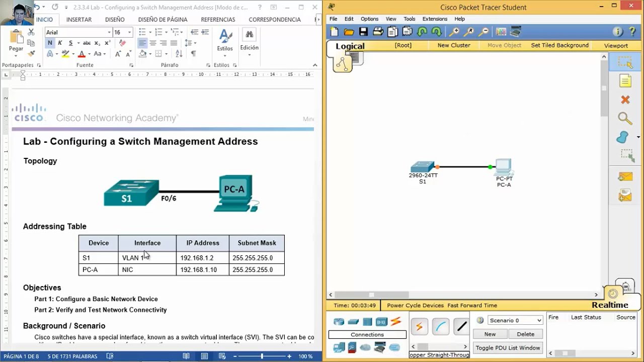Toggle underline (S) formatting in Word
Viewport: 644px width, 362px height.
71,43
